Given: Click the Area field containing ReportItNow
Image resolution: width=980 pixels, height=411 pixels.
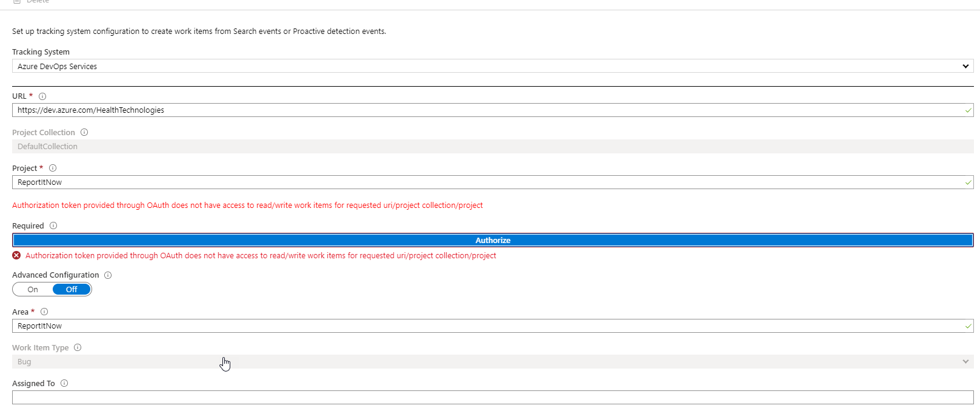Looking at the screenshot, I should pyautogui.click(x=493, y=326).
